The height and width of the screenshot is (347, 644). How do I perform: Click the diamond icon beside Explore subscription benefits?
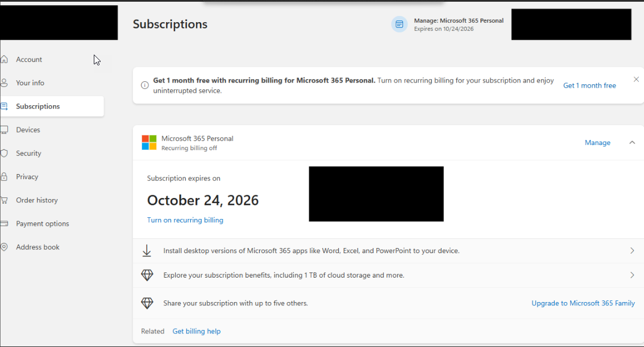[x=147, y=275]
